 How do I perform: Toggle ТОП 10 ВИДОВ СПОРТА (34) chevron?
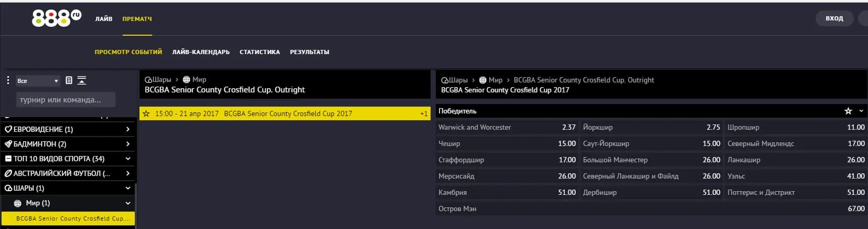[x=128, y=159]
